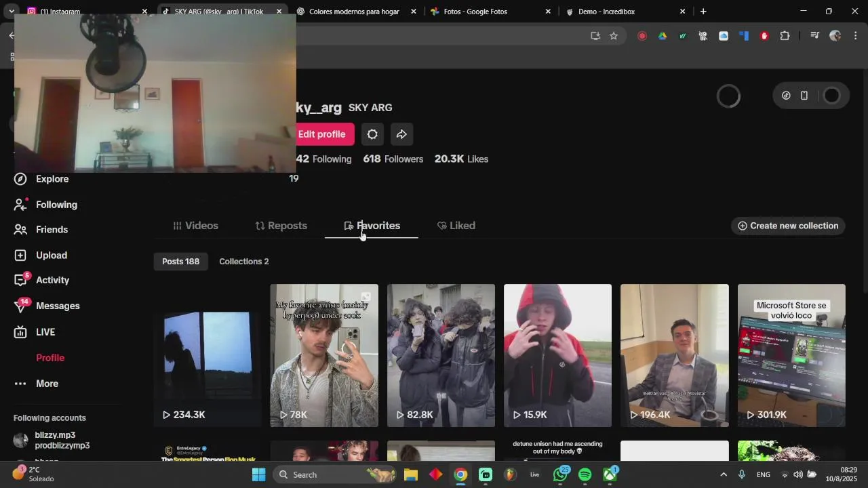This screenshot has width=868, height=488.
Task: Open the video with 82.8K views
Action: [x=441, y=355]
